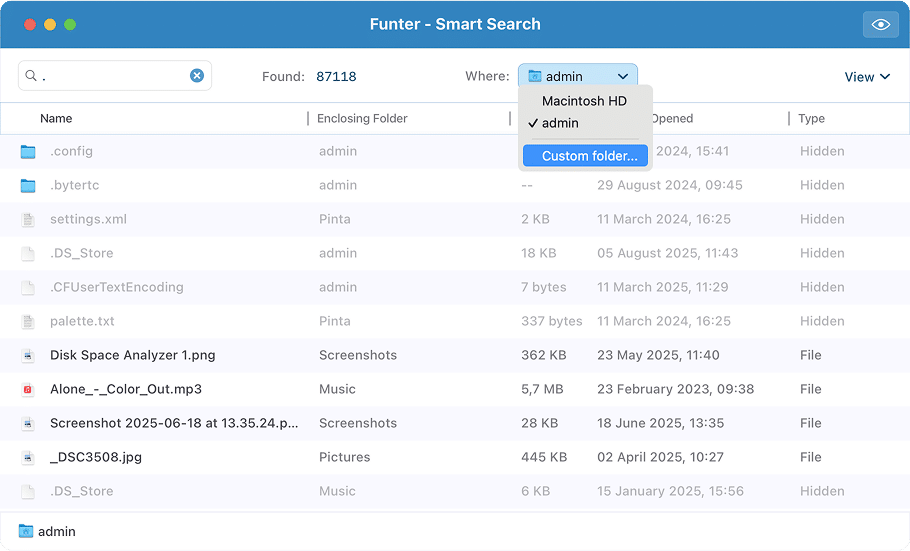Sort by the Name column header
Screen dimensions: 910x551
point(56,118)
